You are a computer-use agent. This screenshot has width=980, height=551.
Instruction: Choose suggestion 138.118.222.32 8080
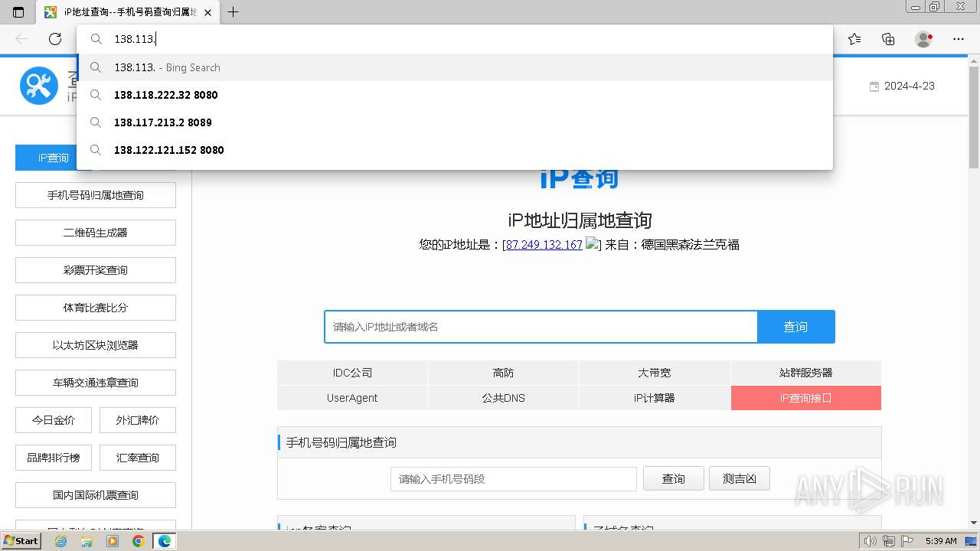click(455, 95)
